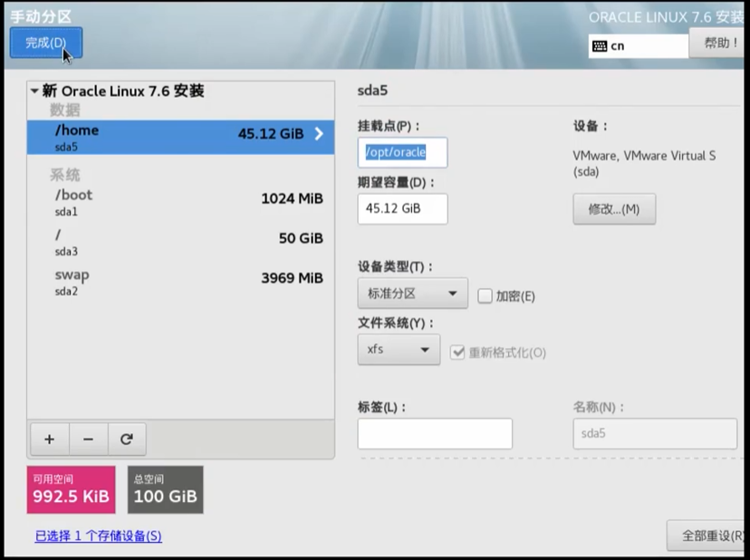Toggle the 重新格式化 reformat checkbox
The height and width of the screenshot is (560, 750).
point(457,352)
